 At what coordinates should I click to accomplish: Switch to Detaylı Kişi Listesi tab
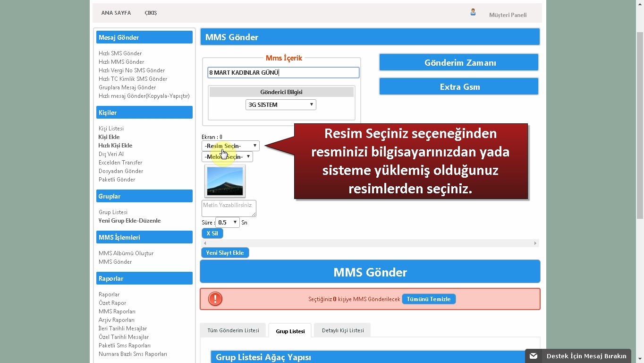[x=343, y=330]
